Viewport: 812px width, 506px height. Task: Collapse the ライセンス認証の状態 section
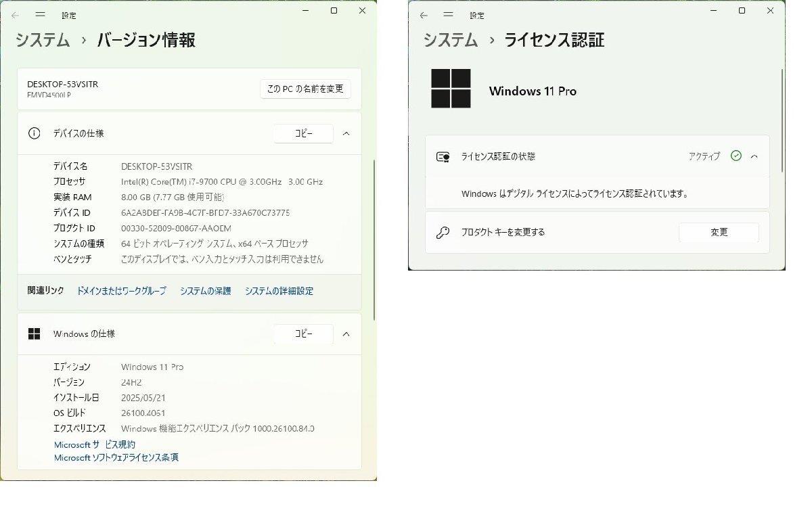pyautogui.click(x=754, y=156)
